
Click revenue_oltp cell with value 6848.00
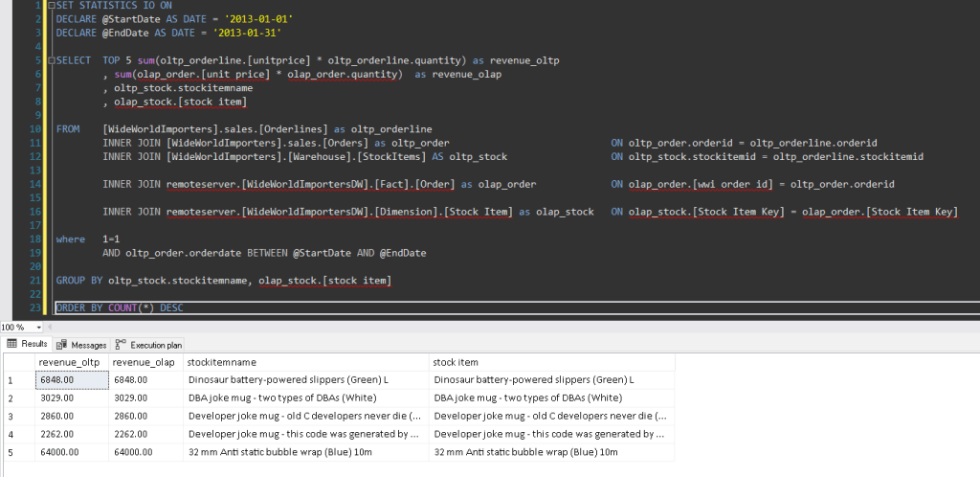coord(72,380)
